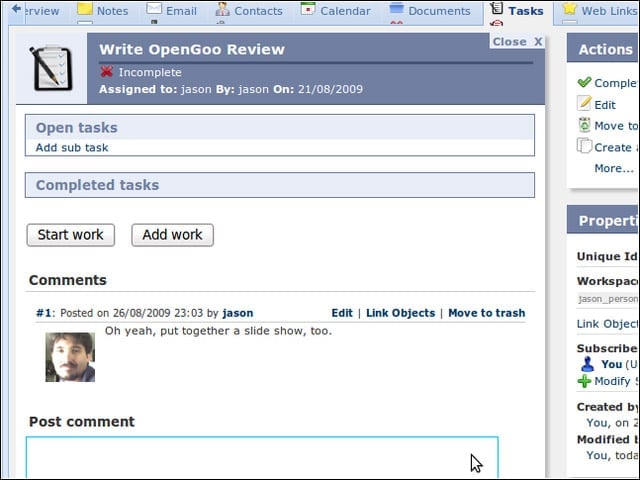This screenshot has height=480, width=640.
Task: Click the Web Links star icon
Action: 569,9
